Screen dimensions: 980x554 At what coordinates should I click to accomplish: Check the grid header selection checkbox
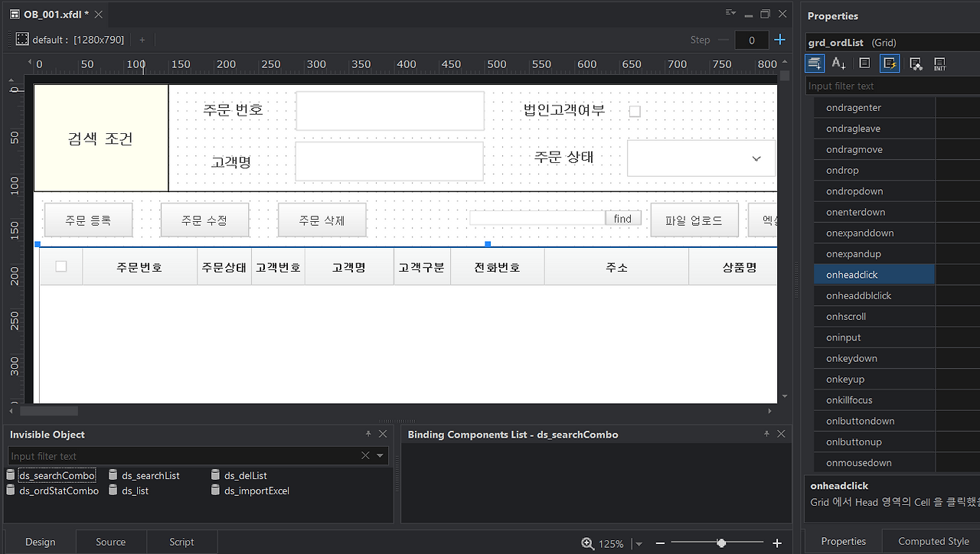61,266
